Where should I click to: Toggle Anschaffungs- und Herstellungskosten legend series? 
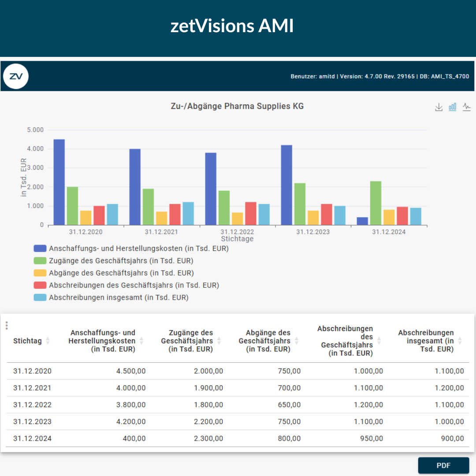pyautogui.click(x=138, y=248)
